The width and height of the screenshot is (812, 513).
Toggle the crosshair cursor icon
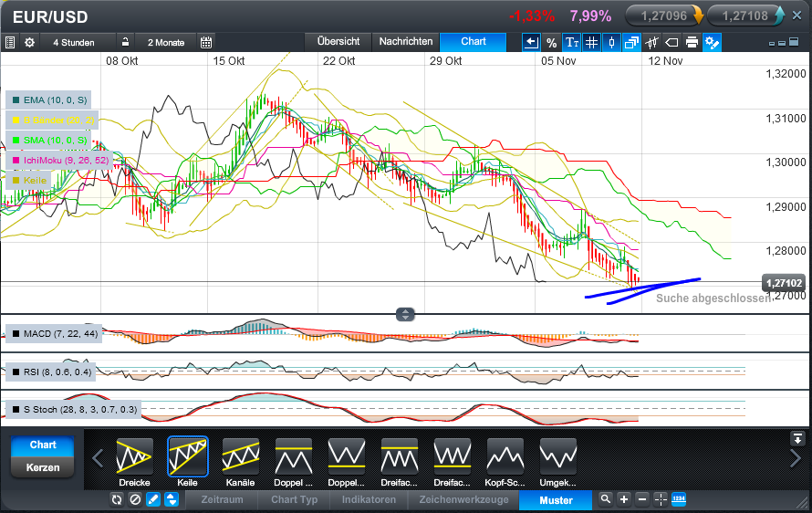(x=661, y=499)
